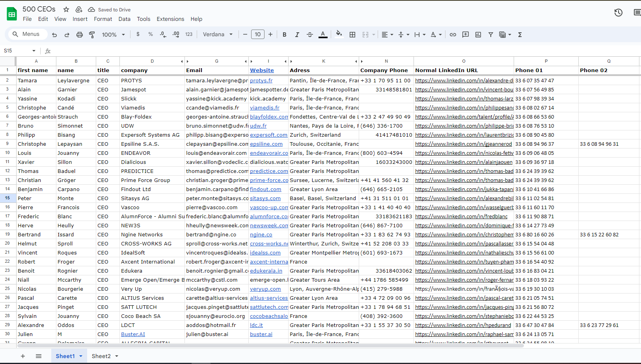Open the Edit menu

click(43, 19)
